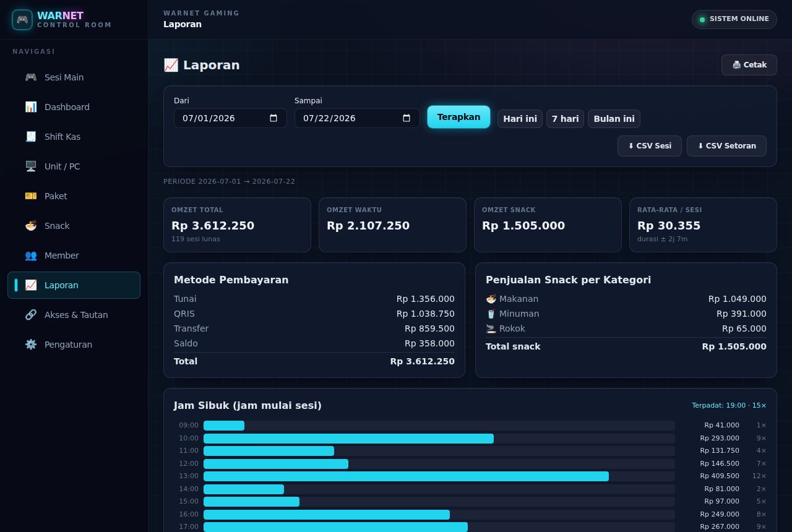Viewport: 792px width, 532px height.
Task: Click the 17:00 busy hour bar
Action: click(335, 527)
